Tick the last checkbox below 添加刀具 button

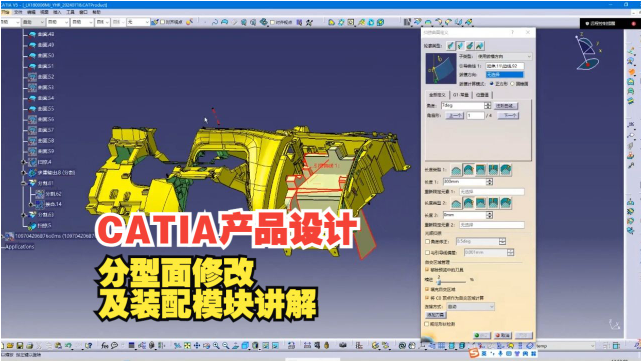pyautogui.click(x=427, y=324)
